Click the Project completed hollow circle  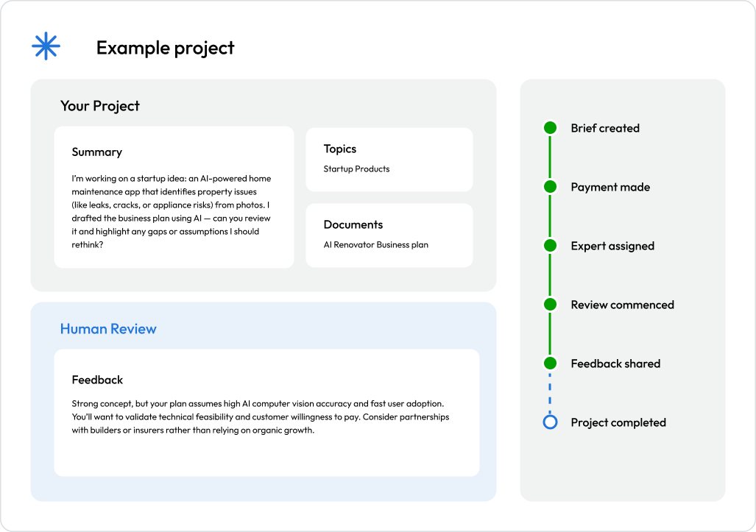click(549, 422)
